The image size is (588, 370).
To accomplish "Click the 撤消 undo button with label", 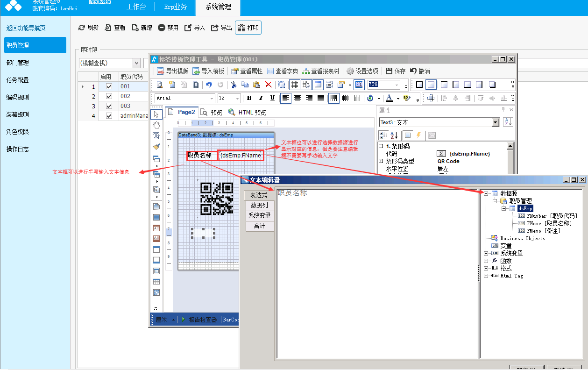I will [420, 71].
